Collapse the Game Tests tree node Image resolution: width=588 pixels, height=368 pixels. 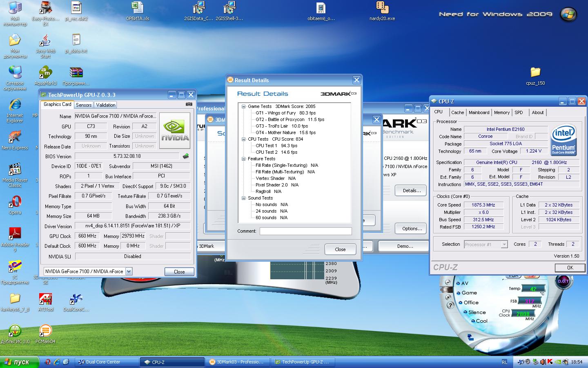pos(243,106)
